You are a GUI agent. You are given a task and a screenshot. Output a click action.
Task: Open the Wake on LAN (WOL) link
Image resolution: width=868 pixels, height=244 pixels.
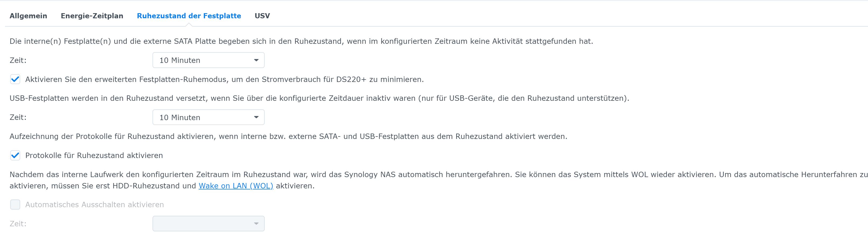(236, 185)
